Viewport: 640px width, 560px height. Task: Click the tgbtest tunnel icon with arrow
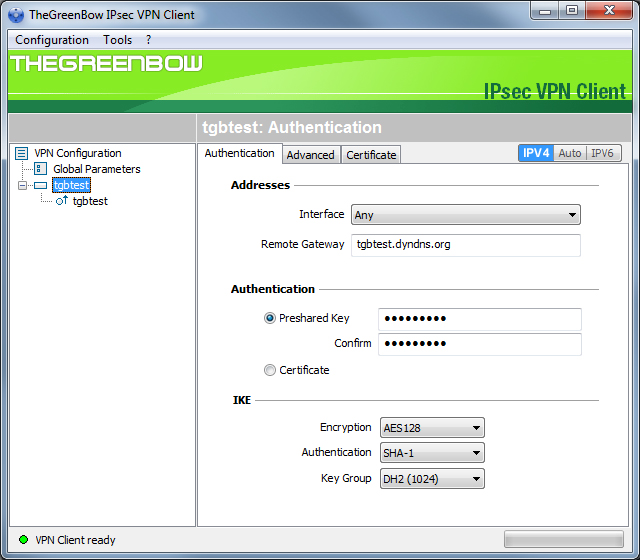tap(62, 200)
